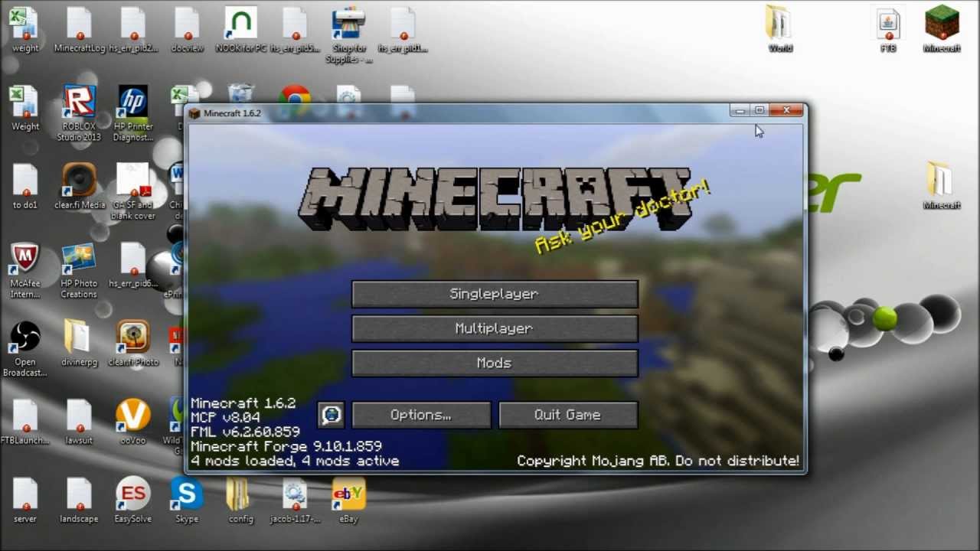Screen dimensions: 980x551
Task: Click the Quit Game button
Action: (x=568, y=415)
